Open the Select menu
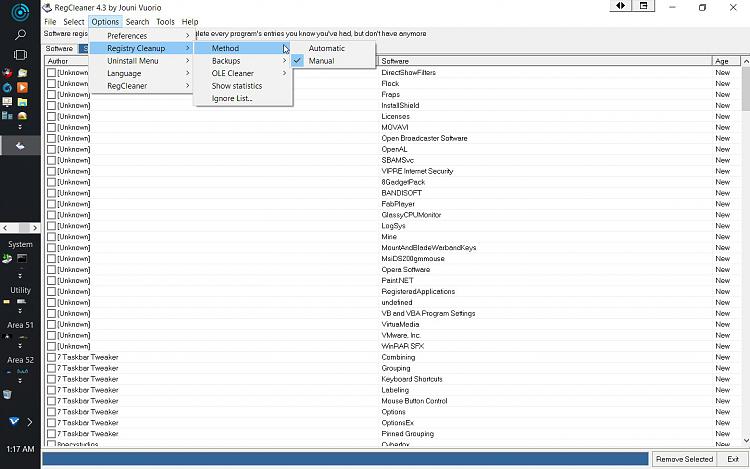Viewport: 750px width, 469px height. point(74,22)
